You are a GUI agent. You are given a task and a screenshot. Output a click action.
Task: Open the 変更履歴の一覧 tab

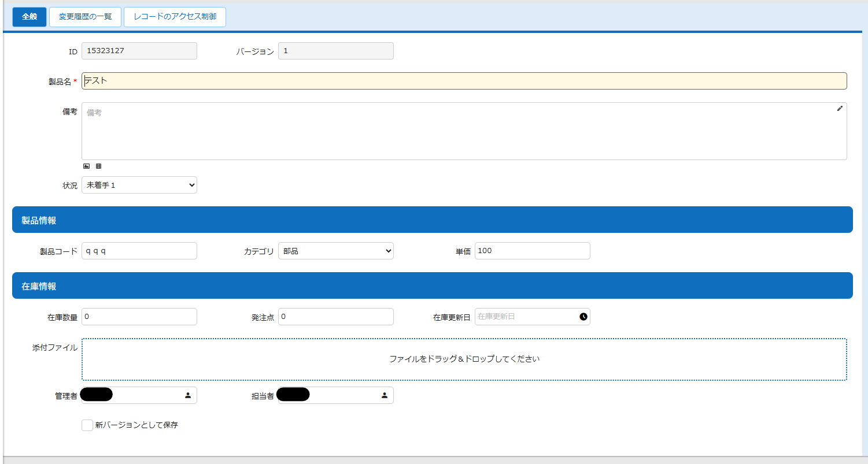(x=86, y=17)
